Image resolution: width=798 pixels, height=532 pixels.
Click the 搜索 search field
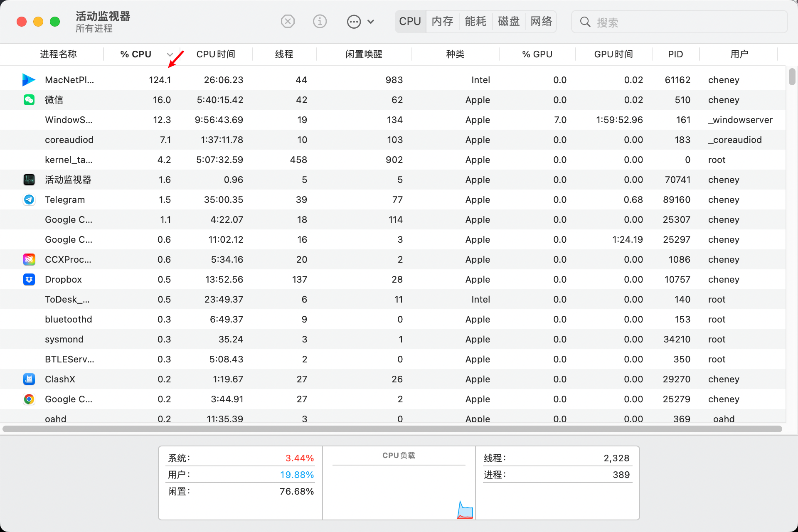[x=679, y=22]
